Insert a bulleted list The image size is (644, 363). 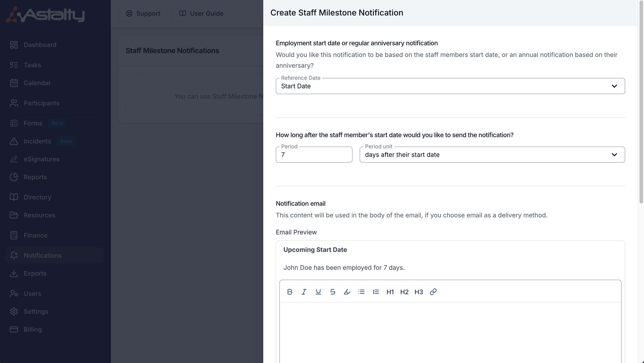tap(361, 292)
